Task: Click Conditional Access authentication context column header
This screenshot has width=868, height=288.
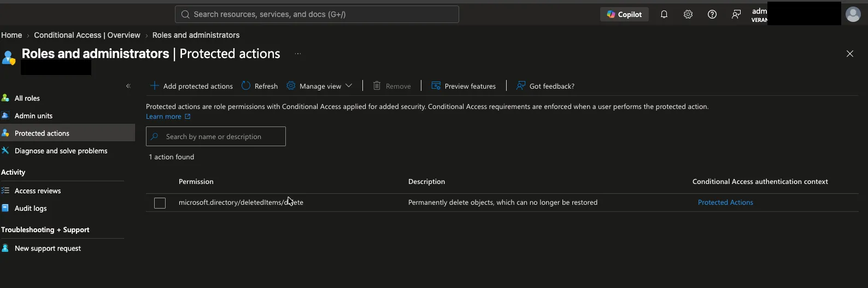Action: tap(760, 182)
